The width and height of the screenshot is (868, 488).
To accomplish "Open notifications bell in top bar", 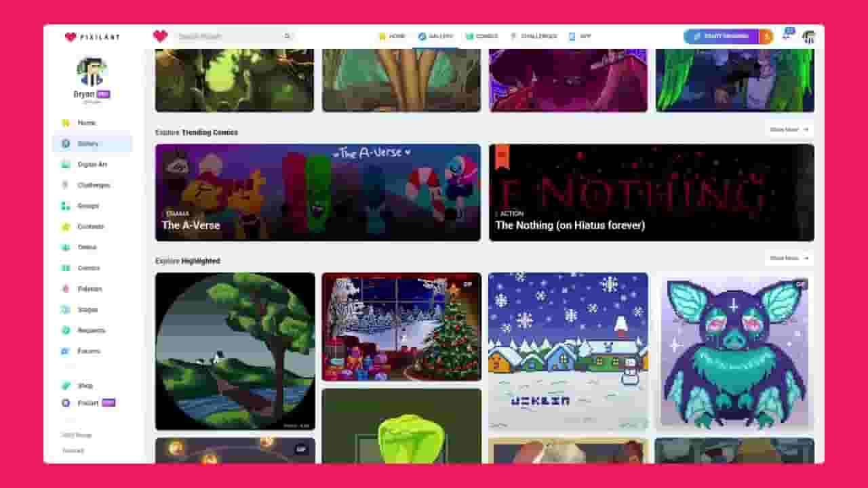I will pos(787,35).
